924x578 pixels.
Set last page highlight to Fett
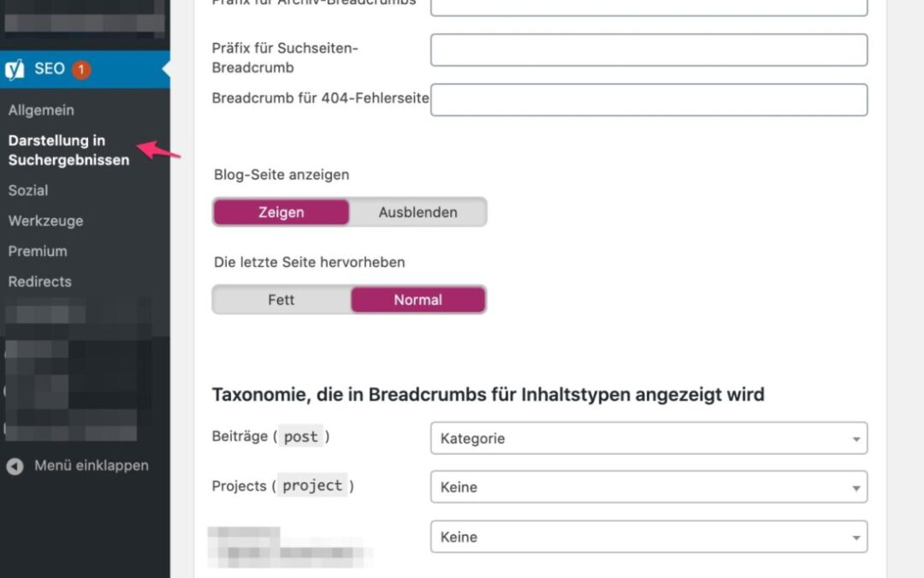pyautogui.click(x=281, y=300)
